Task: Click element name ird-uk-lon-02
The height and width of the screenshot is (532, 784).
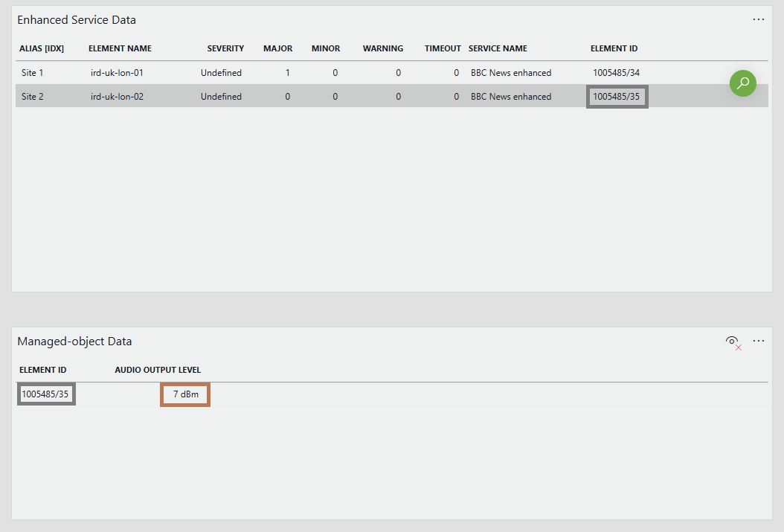Action: [x=117, y=97]
